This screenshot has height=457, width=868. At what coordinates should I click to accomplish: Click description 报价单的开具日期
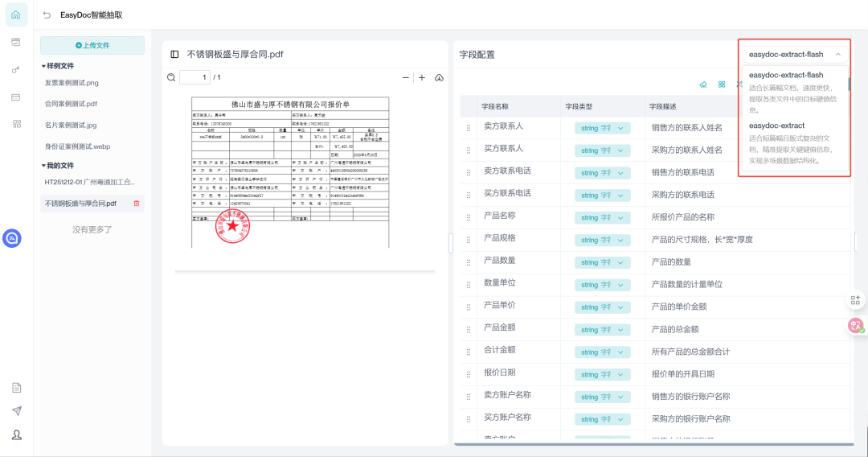point(683,374)
